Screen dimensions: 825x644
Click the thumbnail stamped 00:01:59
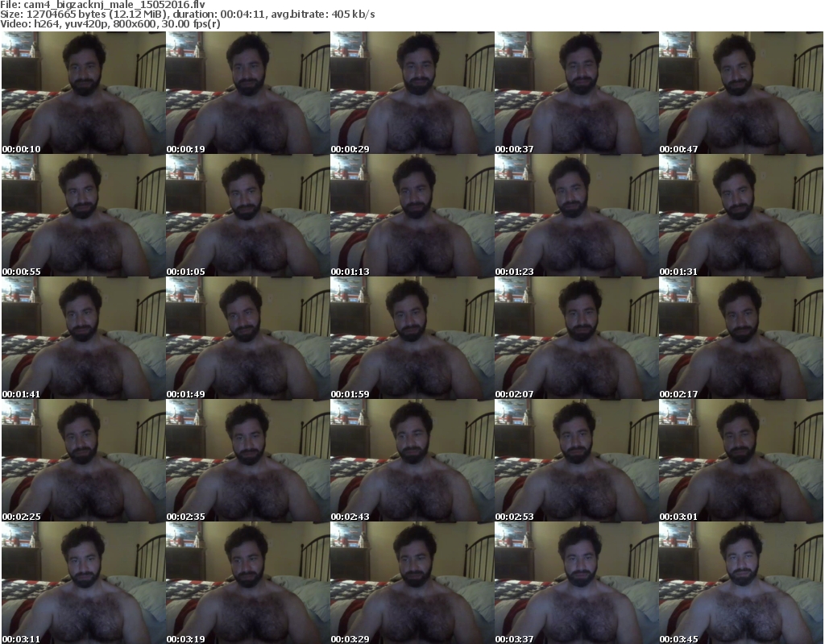pyautogui.click(x=412, y=338)
